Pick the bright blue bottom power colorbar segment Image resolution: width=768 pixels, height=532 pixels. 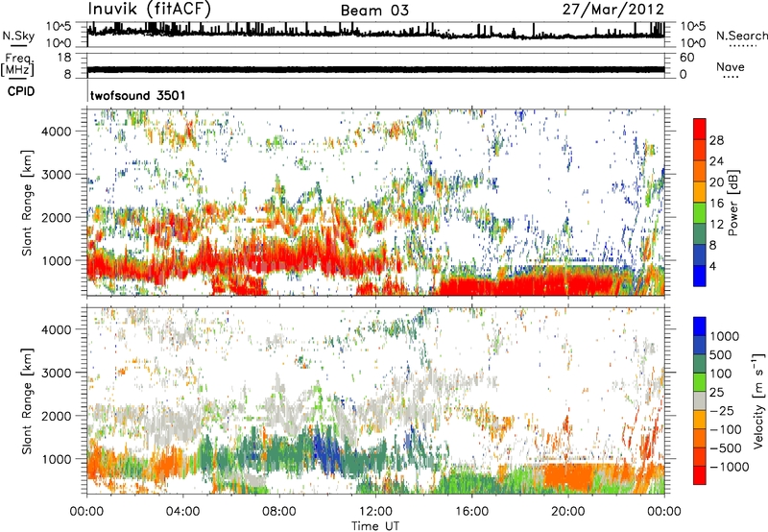point(700,276)
